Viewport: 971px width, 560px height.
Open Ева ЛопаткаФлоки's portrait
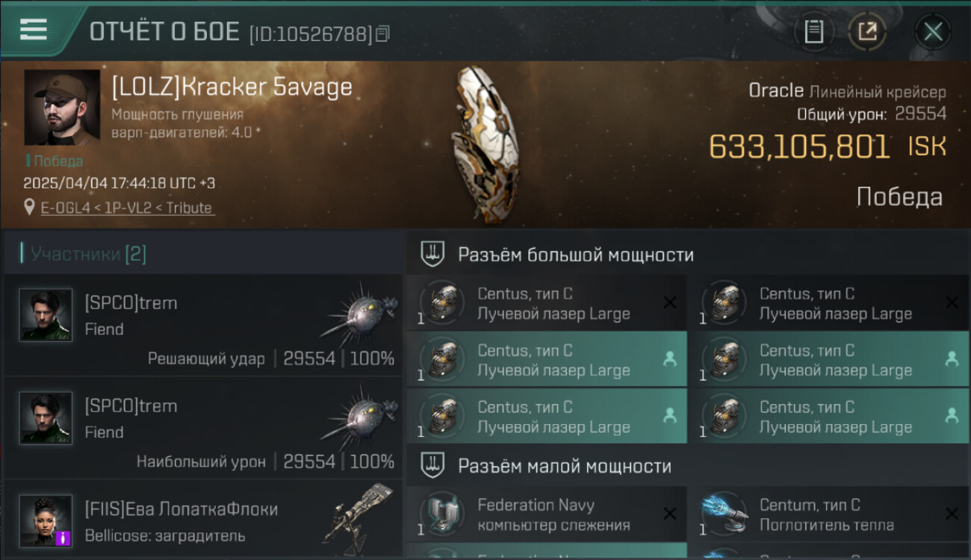click(46, 520)
